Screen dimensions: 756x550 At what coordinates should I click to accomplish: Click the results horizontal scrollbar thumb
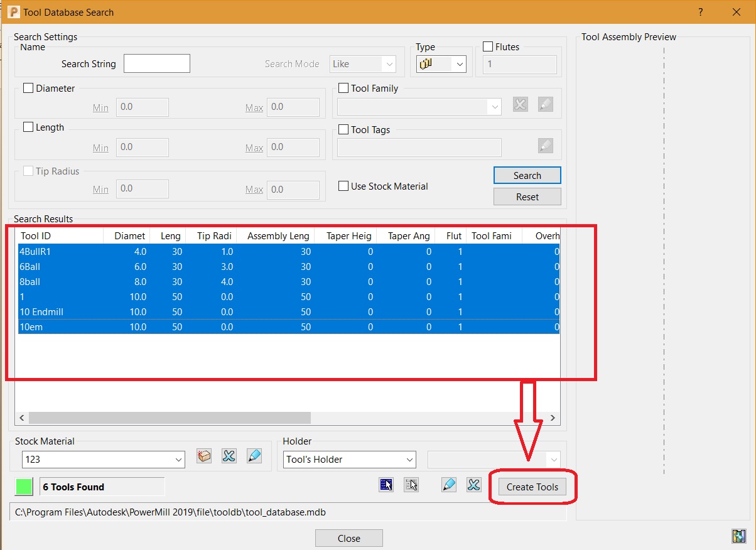pyautogui.click(x=170, y=418)
